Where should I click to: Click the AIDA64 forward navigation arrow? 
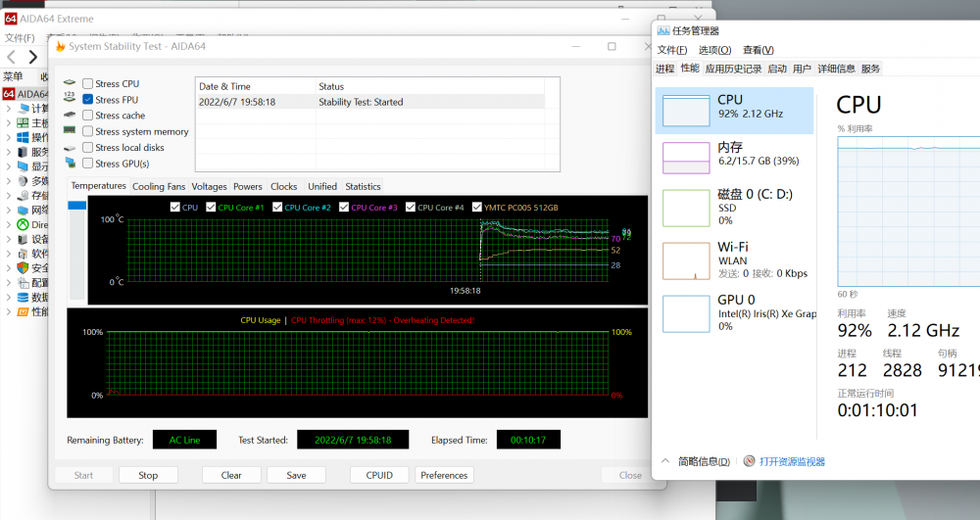tap(32, 58)
